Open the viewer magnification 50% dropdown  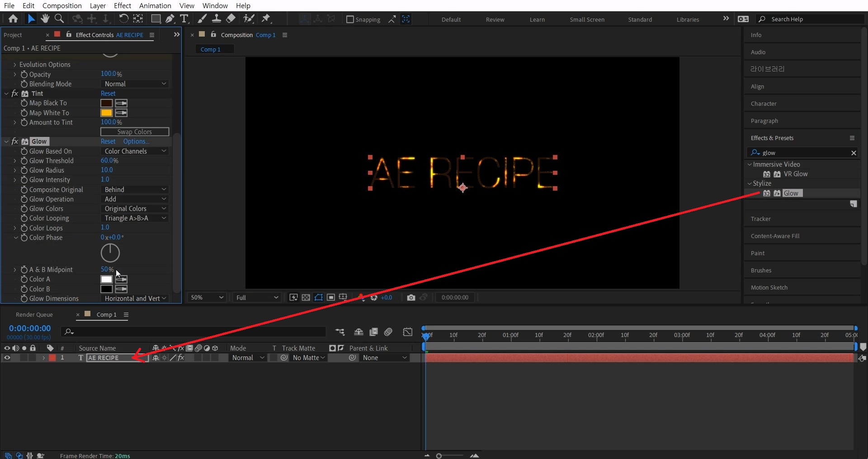coord(207,297)
